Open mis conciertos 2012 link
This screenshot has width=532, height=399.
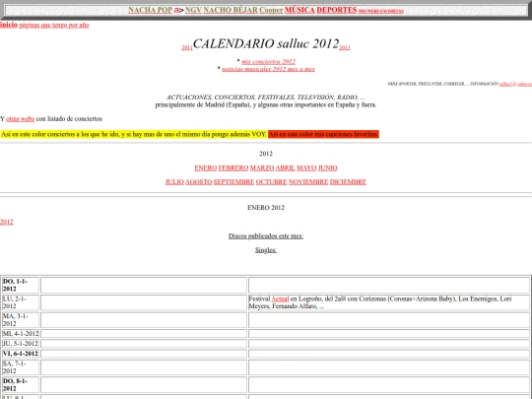point(268,61)
